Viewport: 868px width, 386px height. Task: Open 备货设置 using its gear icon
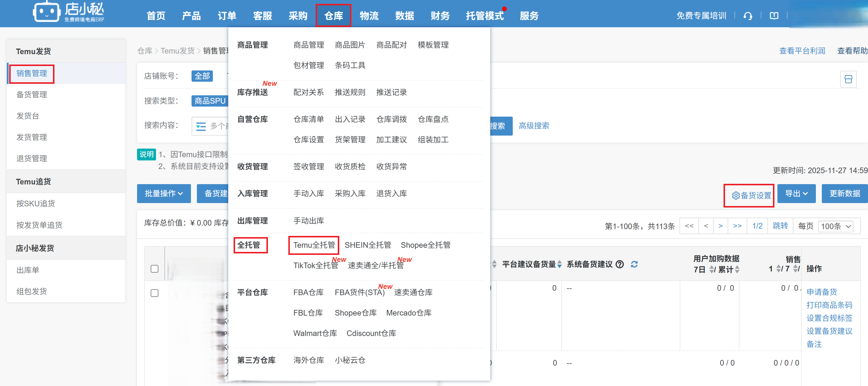click(735, 195)
